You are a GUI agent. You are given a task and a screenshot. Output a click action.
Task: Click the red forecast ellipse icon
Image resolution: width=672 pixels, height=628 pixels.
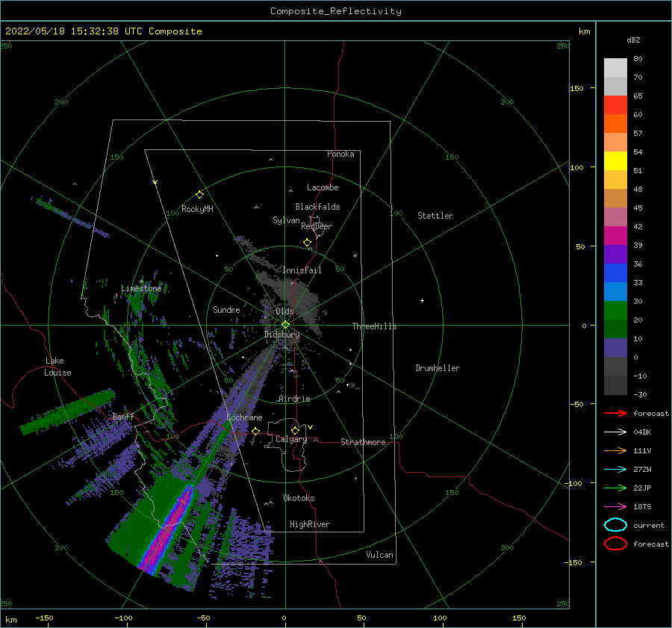(x=615, y=544)
